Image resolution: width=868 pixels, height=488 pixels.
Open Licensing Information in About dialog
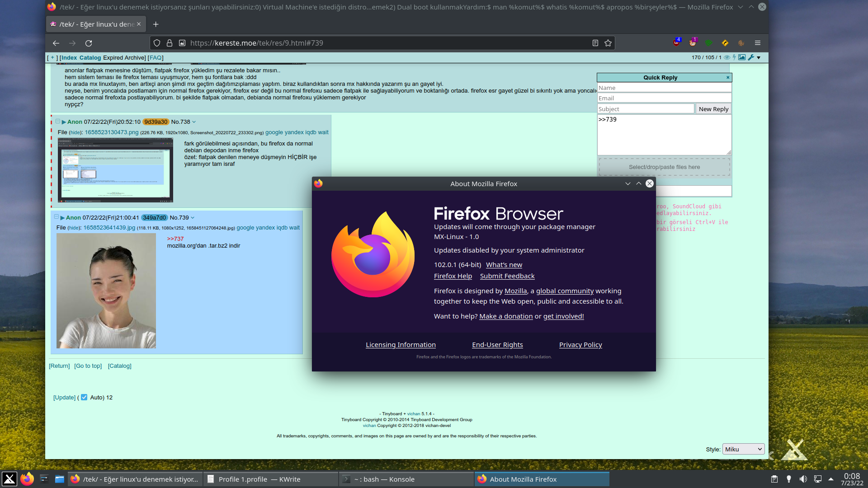point(401,345)
